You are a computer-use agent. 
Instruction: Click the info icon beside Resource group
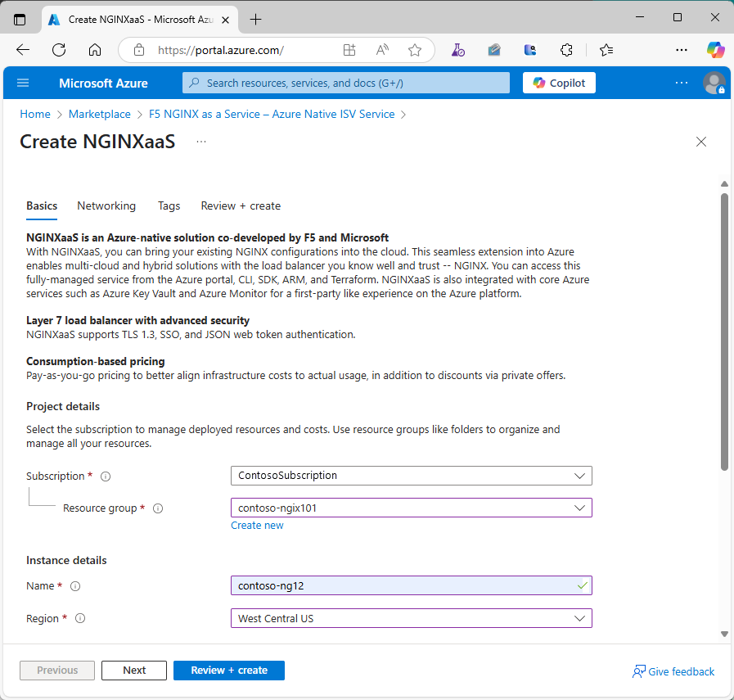click(x=157, y=508)
